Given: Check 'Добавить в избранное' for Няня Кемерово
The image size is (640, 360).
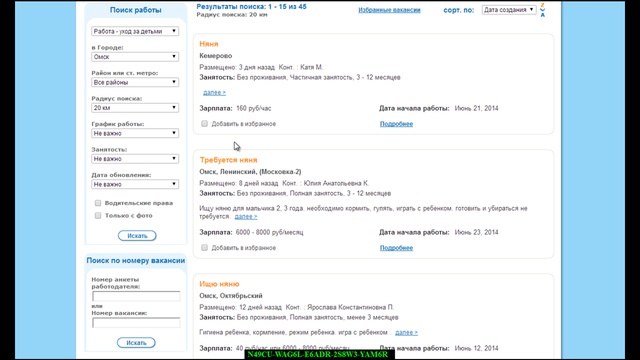Looking at the screenshot, I should click(x=204, y=123).
